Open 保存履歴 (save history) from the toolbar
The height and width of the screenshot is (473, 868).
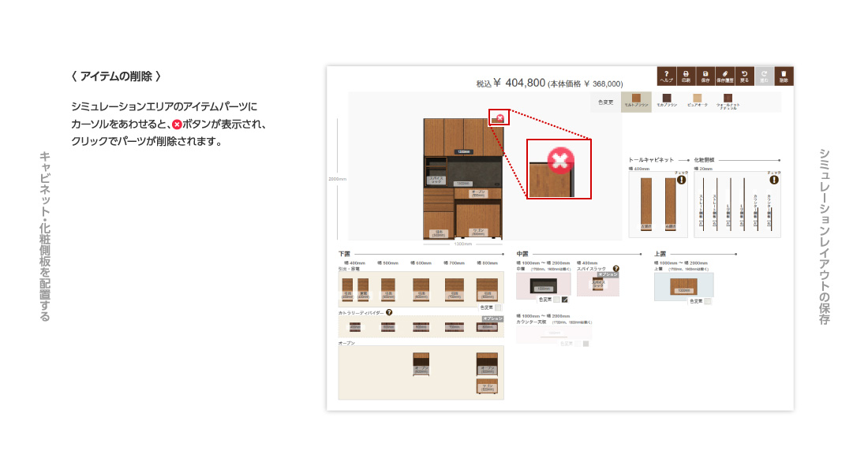[x=725, y=76]
